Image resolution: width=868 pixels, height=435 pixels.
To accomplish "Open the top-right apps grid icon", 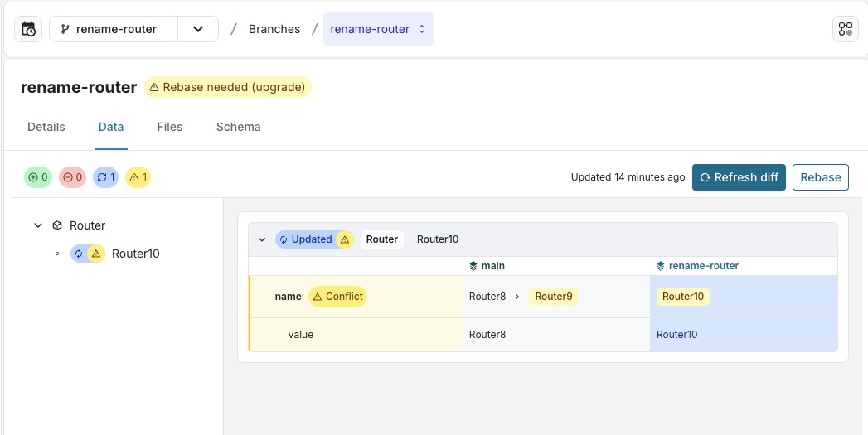I will pyautogui.click(x=845, y=29).
